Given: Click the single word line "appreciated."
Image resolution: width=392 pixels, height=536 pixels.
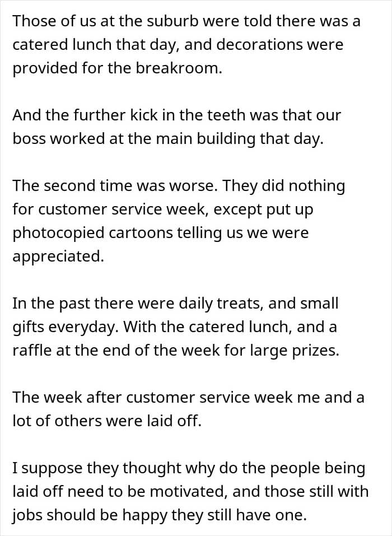Looking at the screenshot, I should coord(59,257).
